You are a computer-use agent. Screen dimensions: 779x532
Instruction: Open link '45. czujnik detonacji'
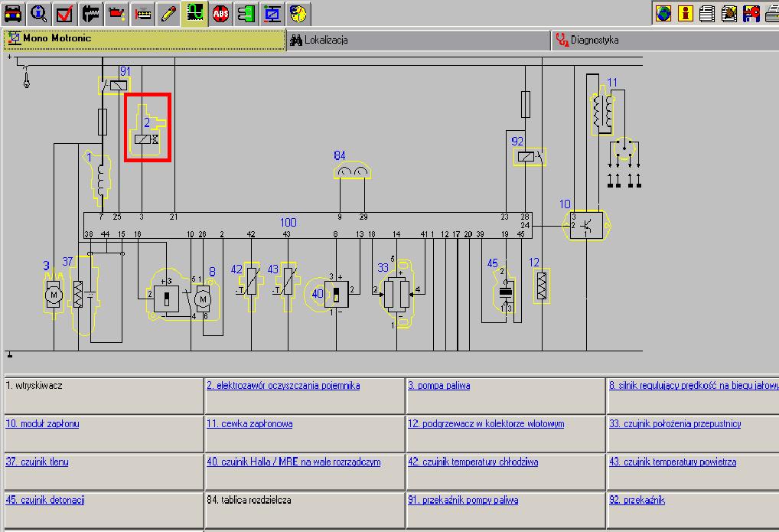click(45, 500)
